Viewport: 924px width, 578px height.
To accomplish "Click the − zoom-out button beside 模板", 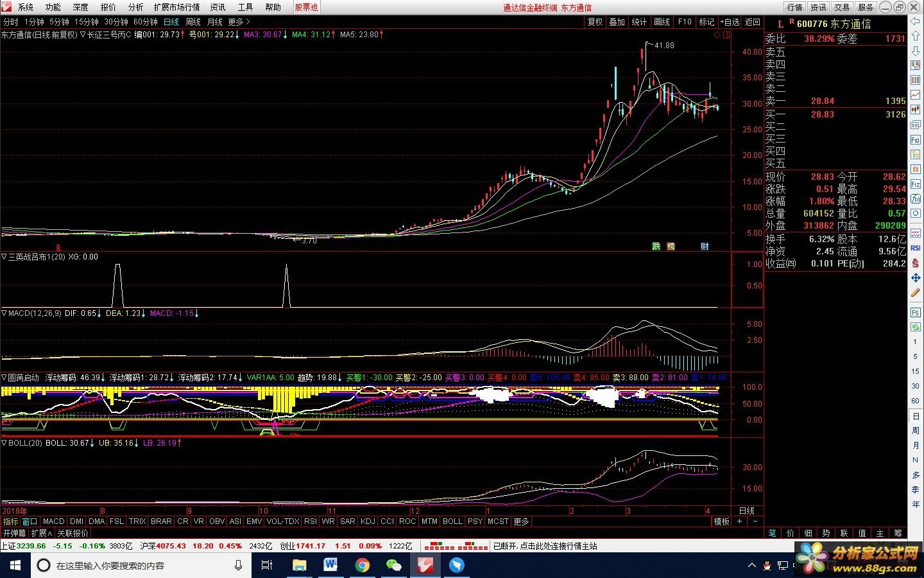I will 755,521.
